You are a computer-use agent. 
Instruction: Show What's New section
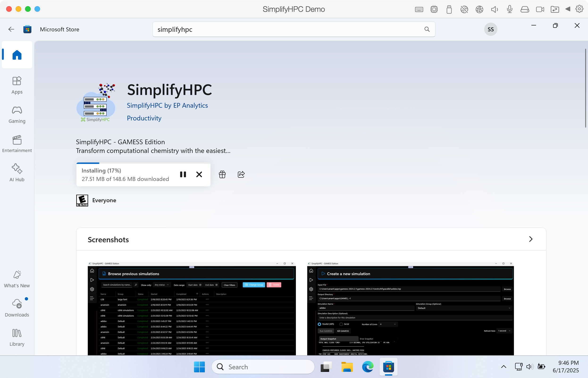click(x=17, y=279)
